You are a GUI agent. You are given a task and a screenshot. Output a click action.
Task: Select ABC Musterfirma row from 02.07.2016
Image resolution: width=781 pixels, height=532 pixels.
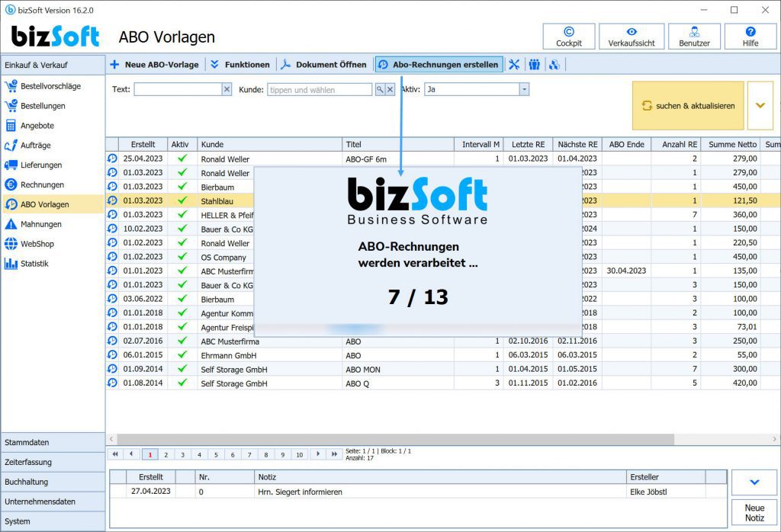click(443, 341)
